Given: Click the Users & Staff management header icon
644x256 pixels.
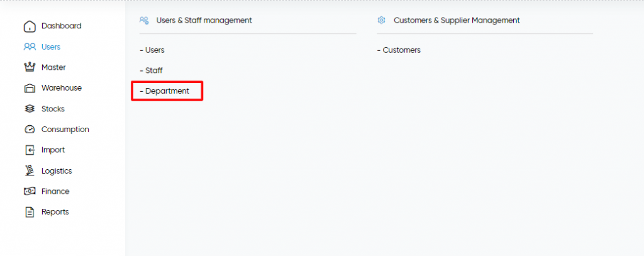Looking at the screenshot, I should 144,20.
